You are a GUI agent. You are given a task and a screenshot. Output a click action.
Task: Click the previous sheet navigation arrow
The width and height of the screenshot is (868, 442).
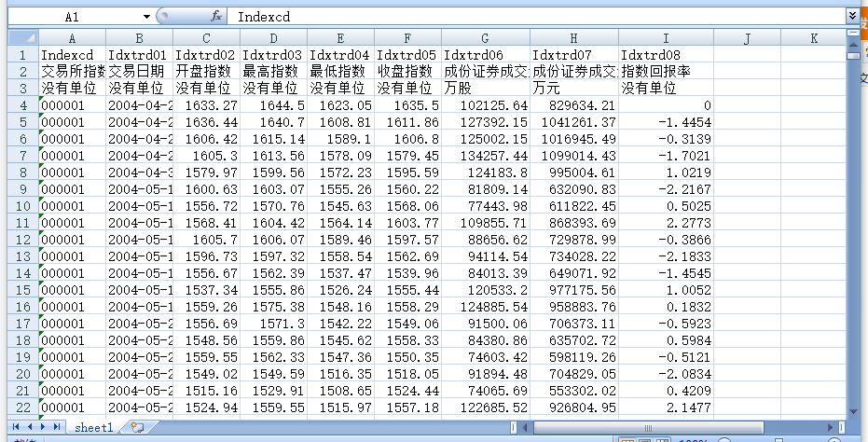(x=29, y=427)
